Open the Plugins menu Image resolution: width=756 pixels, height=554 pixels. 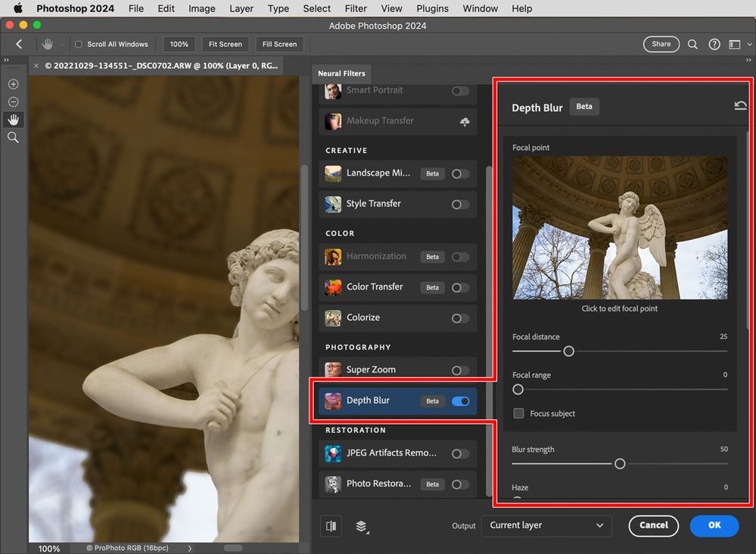pyautogui.click(x=432, y=8)
